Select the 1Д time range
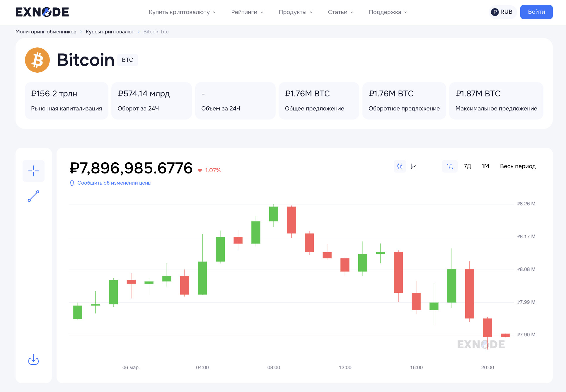This screenshot has width=566, height=392. tap(450, 166)
